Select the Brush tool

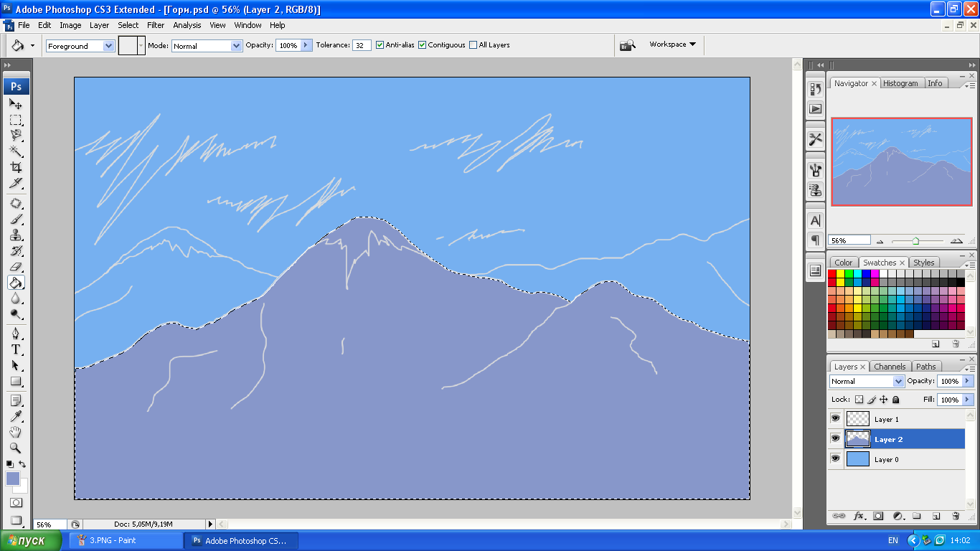[16, 220]
